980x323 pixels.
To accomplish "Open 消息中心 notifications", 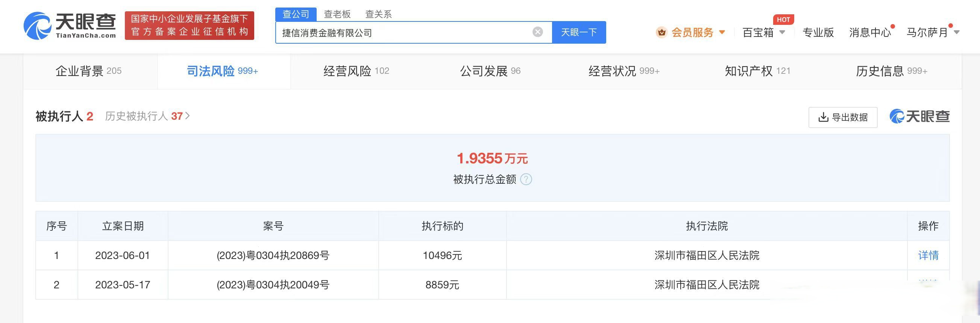I will (x=870, y=32).
